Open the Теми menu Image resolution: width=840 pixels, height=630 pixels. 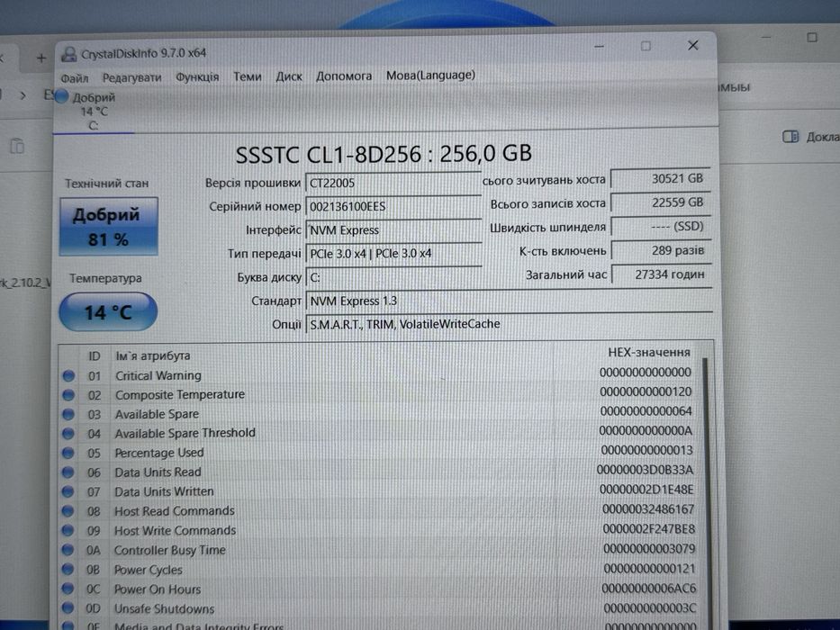tap(247, 76)
